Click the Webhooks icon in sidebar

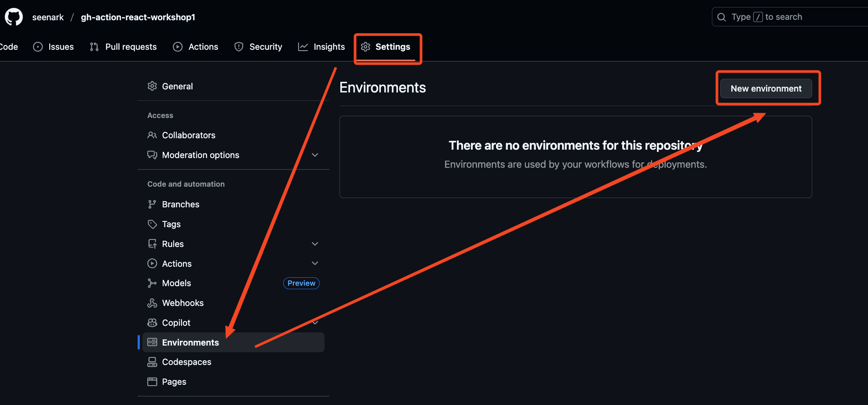pos(152,303)
